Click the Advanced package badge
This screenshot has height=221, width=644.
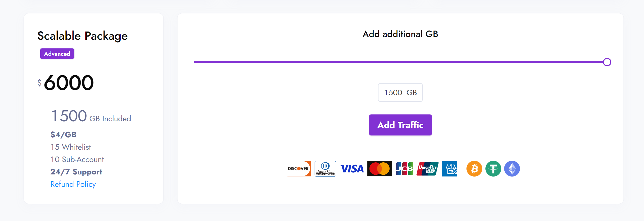click(57, 54)
